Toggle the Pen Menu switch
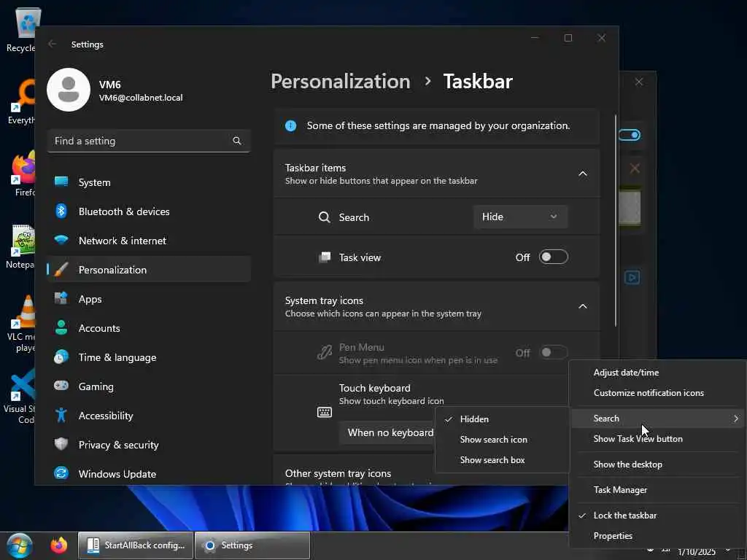Screen dimensions: 747x560 pos(553,352)
